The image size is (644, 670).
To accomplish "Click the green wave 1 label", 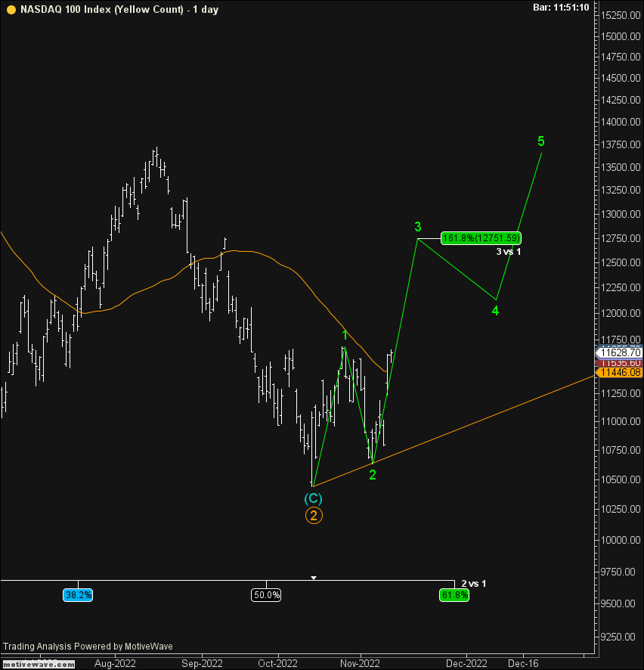I will 345,334.
